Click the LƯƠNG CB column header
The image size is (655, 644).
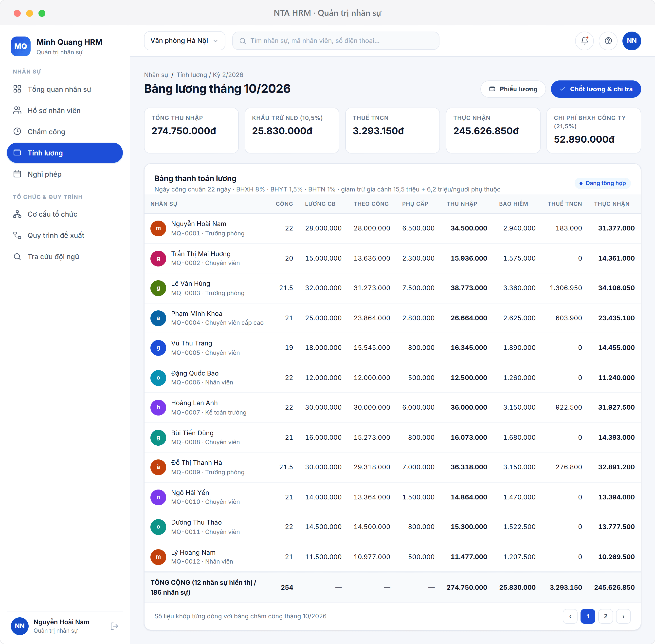click(320, 204)
